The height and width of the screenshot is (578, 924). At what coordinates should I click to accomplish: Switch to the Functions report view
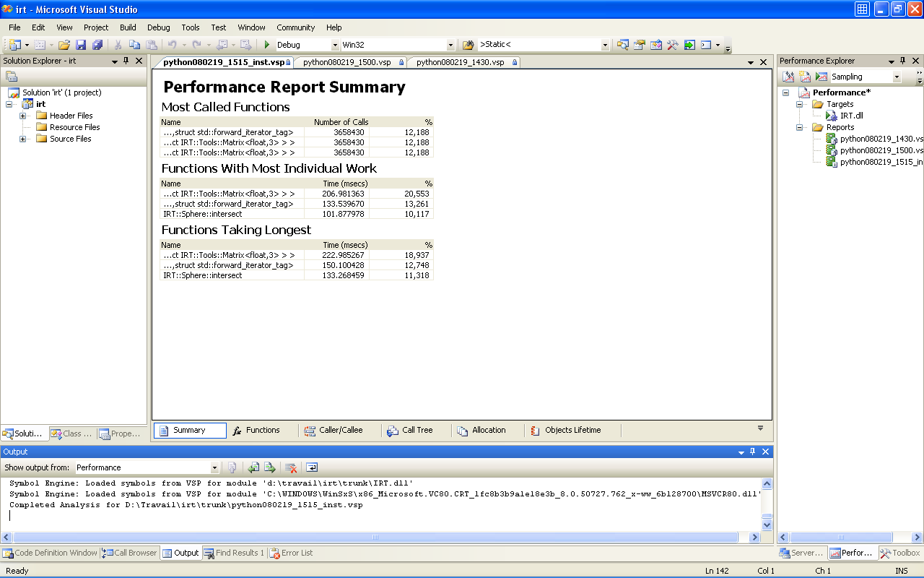pyautogui.click(x=256, y=430)
